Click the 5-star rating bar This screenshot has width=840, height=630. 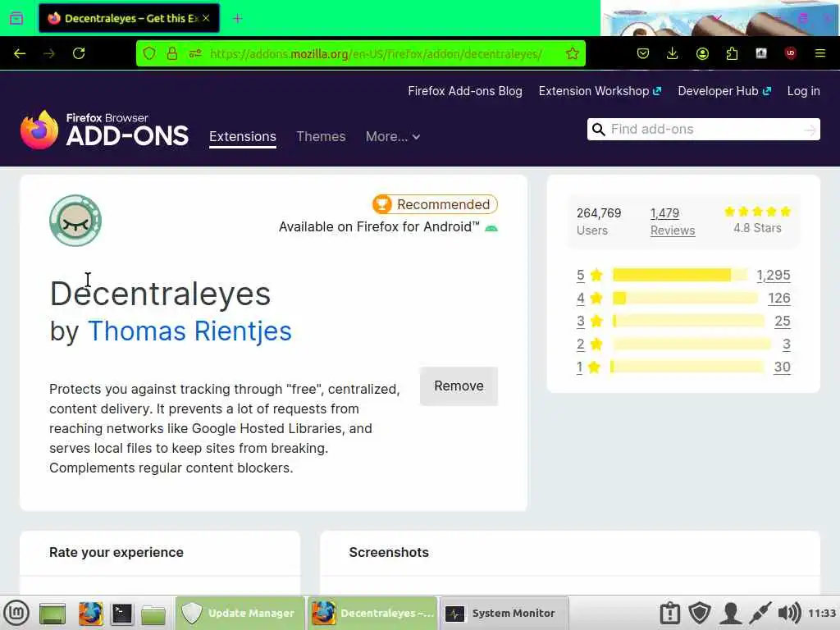point(680,275)
